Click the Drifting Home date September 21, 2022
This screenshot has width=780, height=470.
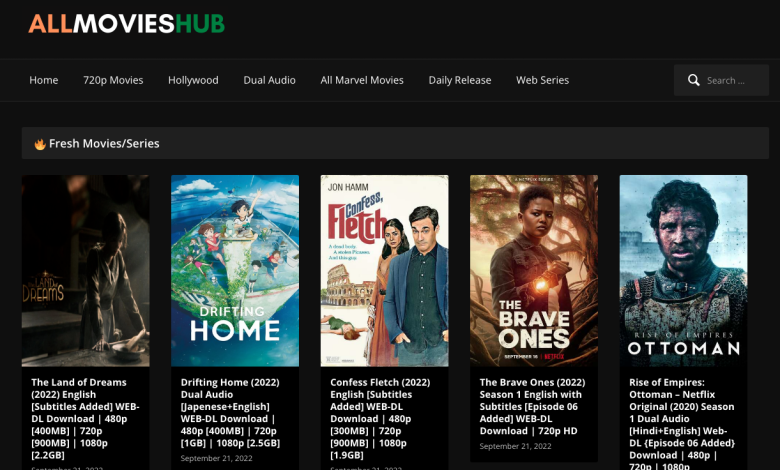[x=216, y=458]
